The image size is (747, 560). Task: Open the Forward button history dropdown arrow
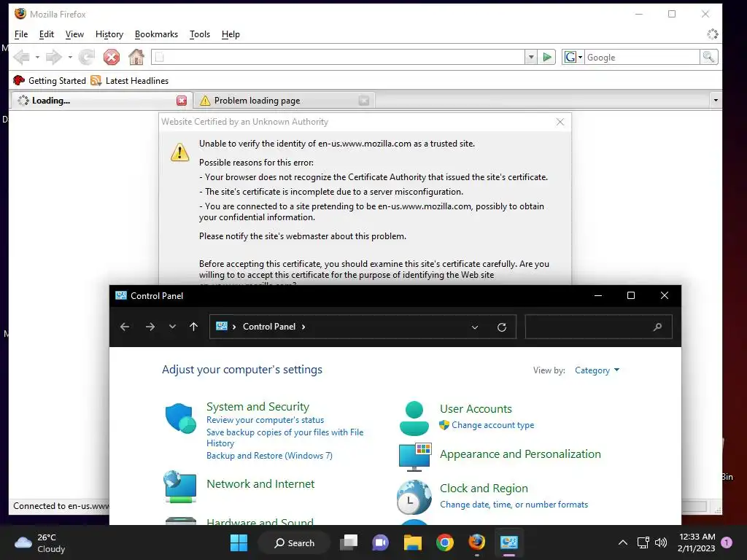coord(70,57)
